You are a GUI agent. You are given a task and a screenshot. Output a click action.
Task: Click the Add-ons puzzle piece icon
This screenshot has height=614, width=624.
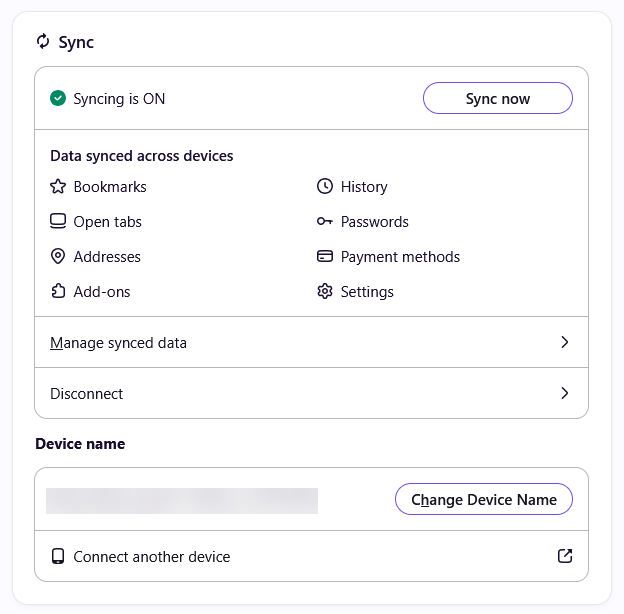click(x=58, y=291)
